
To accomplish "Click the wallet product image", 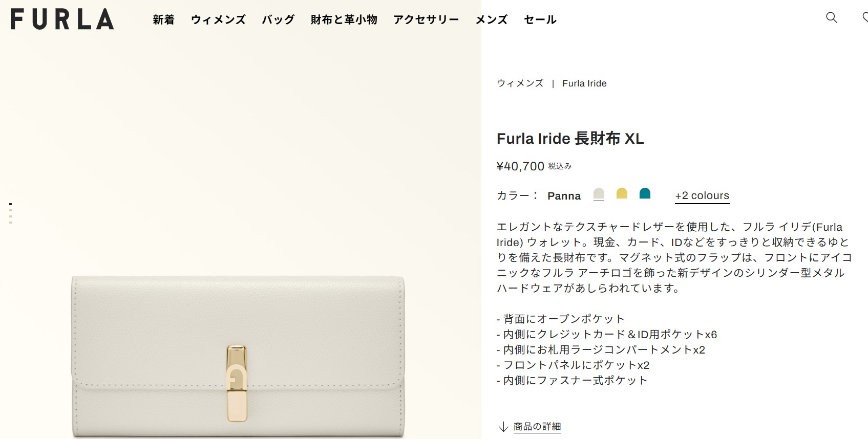I will click(238, 356).
